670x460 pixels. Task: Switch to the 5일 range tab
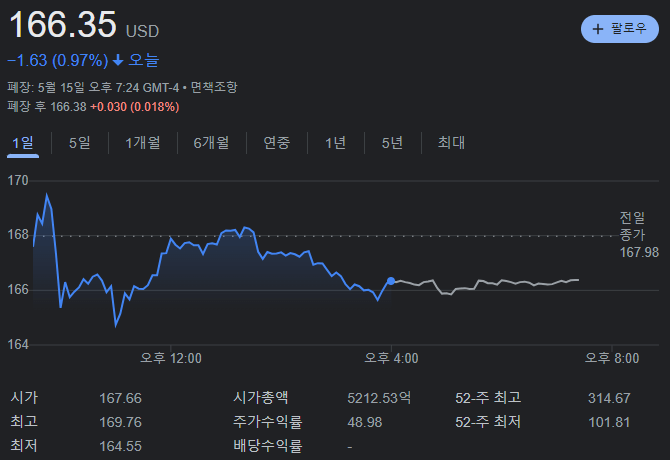pos(80,143)
